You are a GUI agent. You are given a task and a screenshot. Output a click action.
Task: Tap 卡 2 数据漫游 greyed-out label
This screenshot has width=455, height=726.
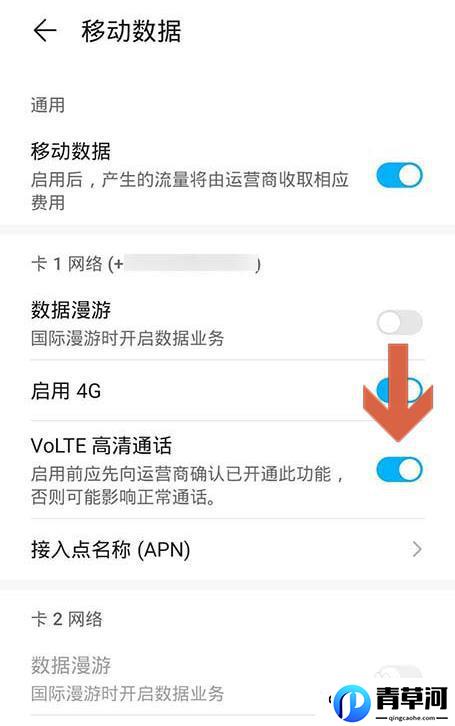point(71,665)
